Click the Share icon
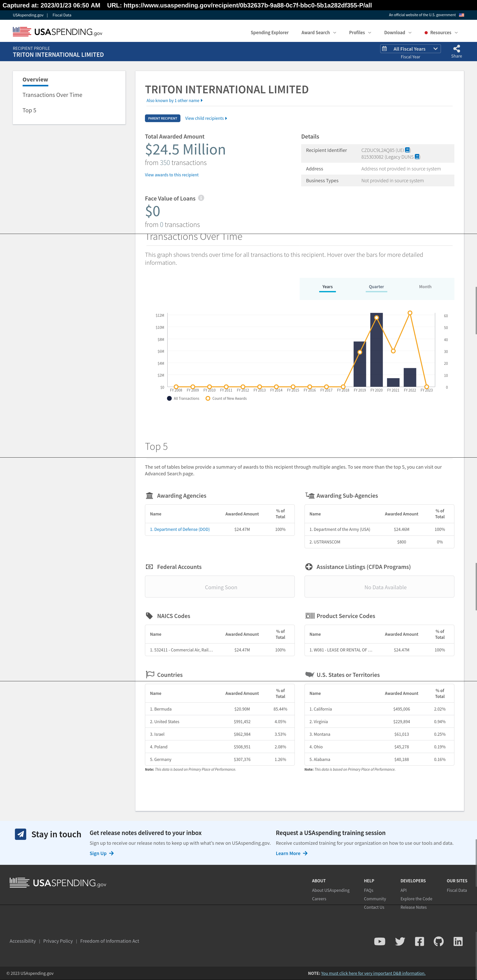The image size is (477, 980). click(456, 49)
